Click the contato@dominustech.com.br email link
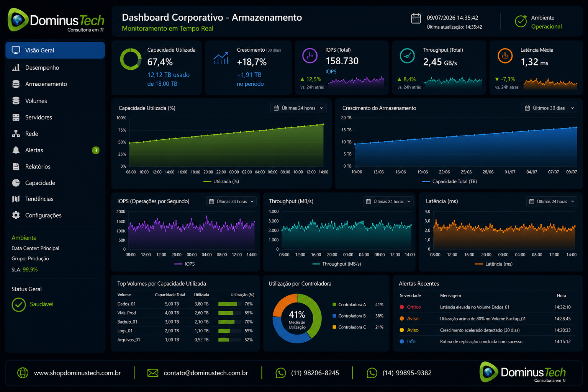This screenshot has width=588, height=392. pos(206,373)
